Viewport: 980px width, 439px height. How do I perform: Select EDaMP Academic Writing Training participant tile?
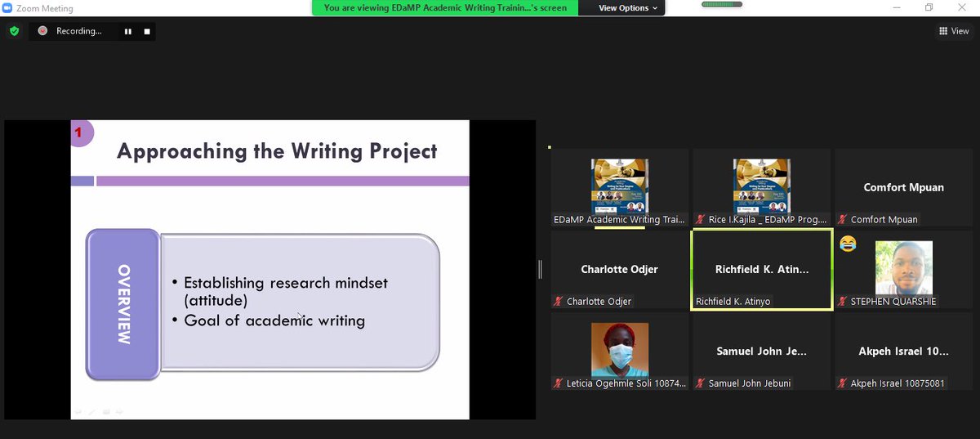(x=620, y=188)
